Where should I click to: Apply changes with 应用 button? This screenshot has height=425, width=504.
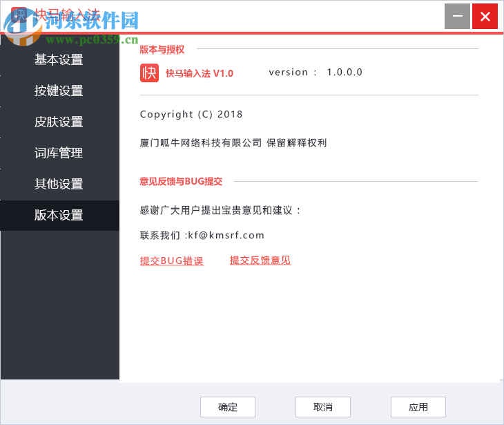coord(418,407)
